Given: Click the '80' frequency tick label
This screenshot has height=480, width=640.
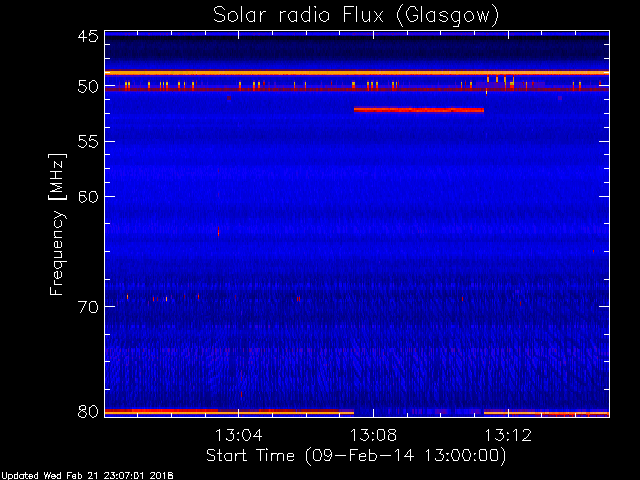Looking at the screenshot, I should pyautogui.click(x=88, y=411).
